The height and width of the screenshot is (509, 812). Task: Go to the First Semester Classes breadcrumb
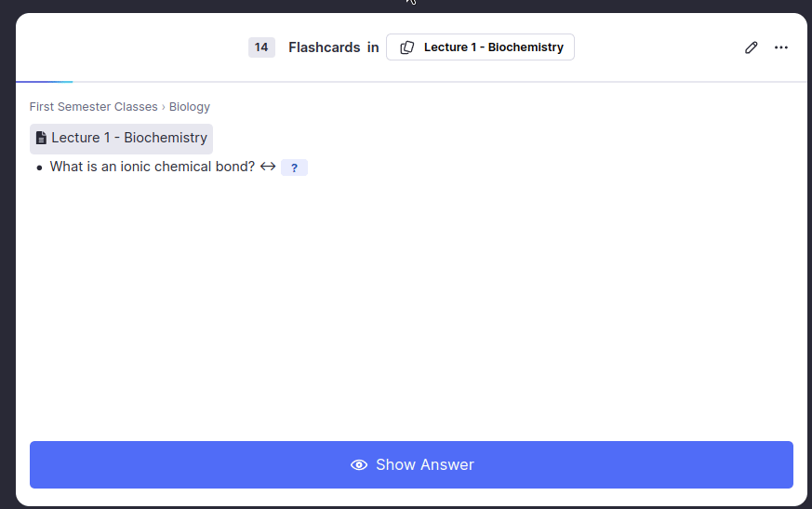(x=93, y=107)
